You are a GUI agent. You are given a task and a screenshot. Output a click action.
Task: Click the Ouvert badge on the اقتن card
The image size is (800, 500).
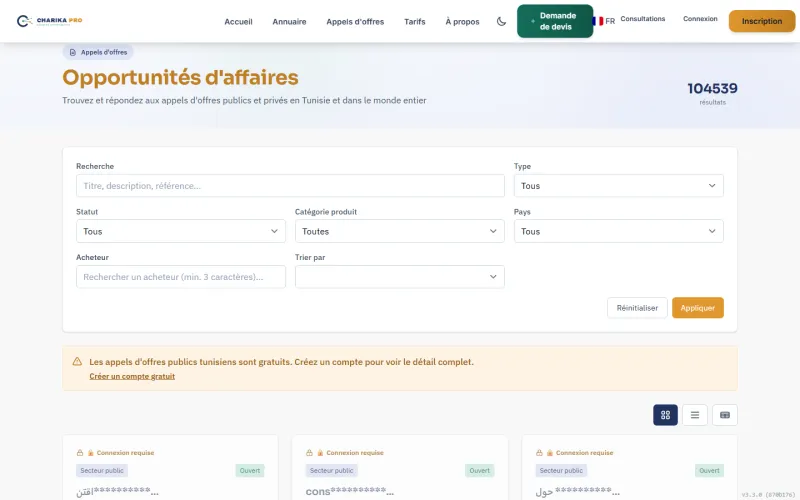[249, 470]
